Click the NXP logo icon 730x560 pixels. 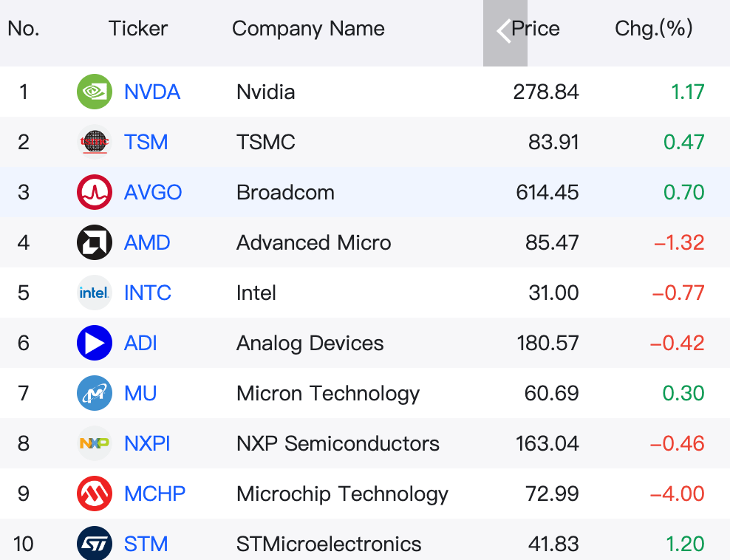pyautogui.click(x=95, y=443)
